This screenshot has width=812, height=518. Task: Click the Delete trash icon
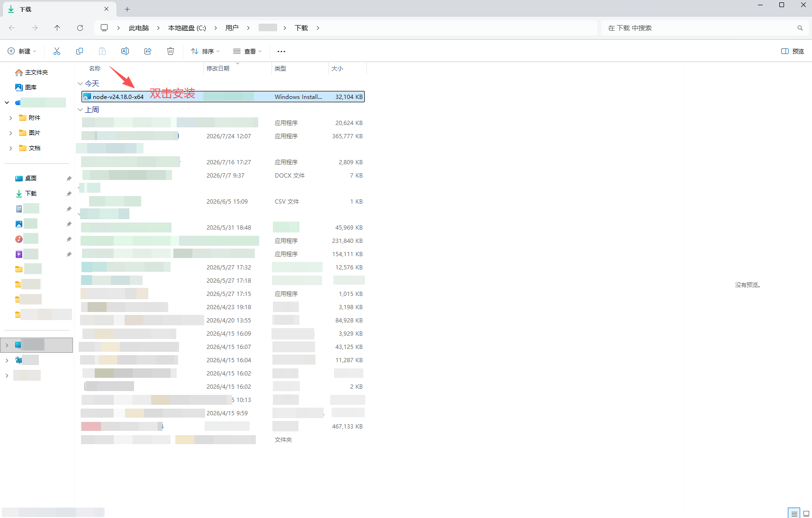coord(171,51)
